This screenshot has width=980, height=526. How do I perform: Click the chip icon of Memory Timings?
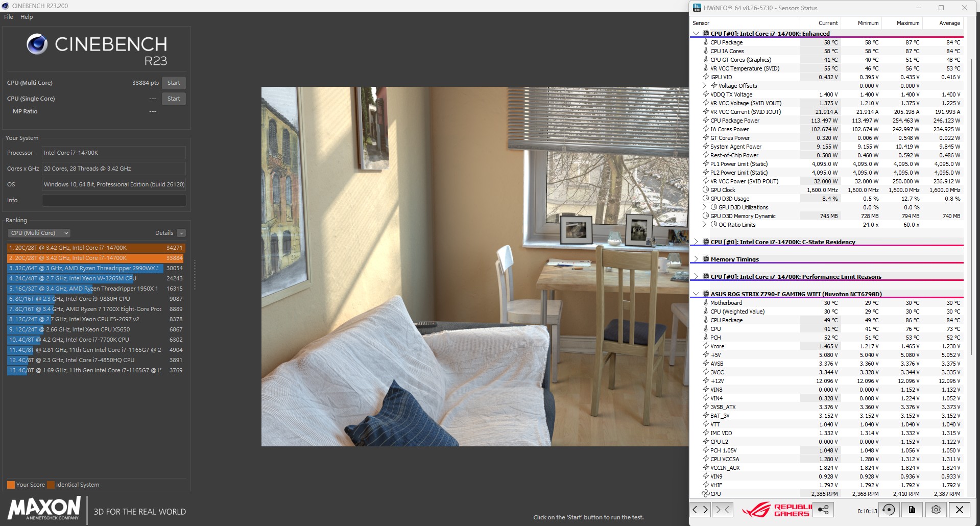pyautogui.click(x=706, y=259)
